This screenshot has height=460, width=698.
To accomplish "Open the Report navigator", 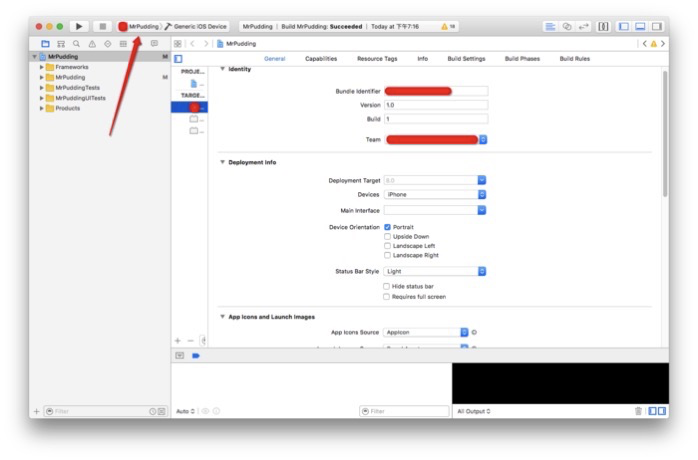I will click(154, 44).
